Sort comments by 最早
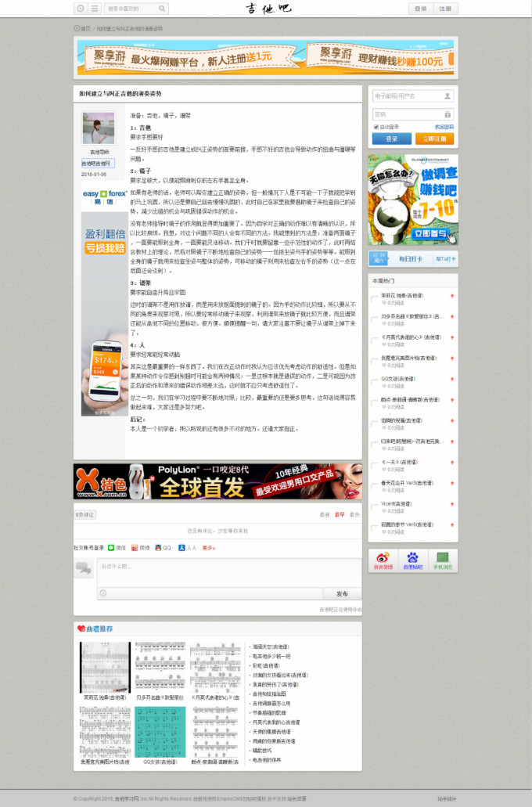Viewport: 532px width, 807px height. point(340,515)
